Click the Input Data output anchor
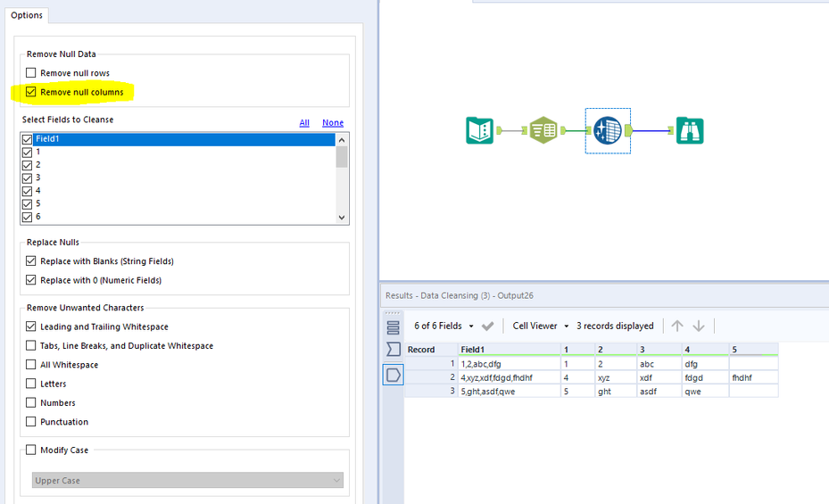This screenshot has height=504, width=829. [x=499, y=130]
